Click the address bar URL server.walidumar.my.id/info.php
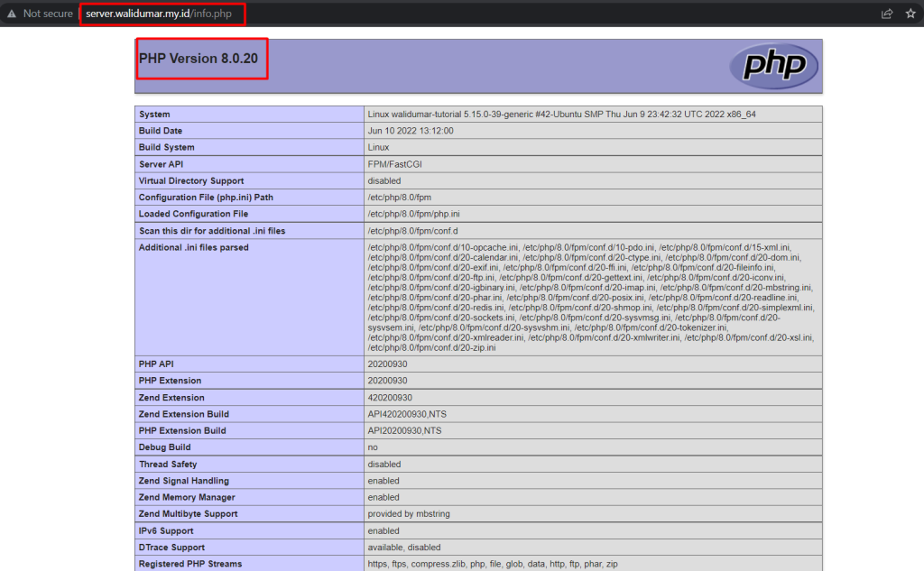Image resolution: width=924 pixels, height=571 pixels. tap(159, 14)
